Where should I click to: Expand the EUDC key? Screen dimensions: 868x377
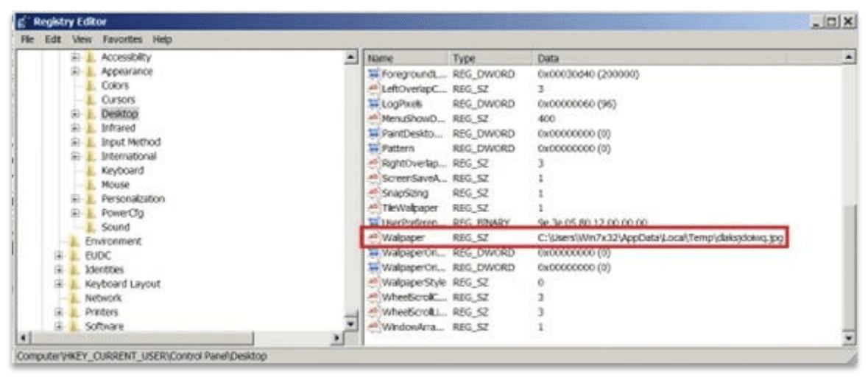(x=59, y=256)
